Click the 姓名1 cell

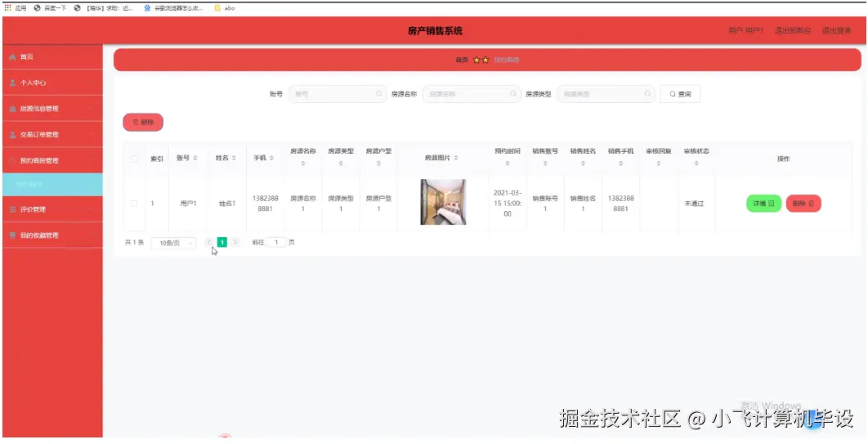tap(227, 204)
